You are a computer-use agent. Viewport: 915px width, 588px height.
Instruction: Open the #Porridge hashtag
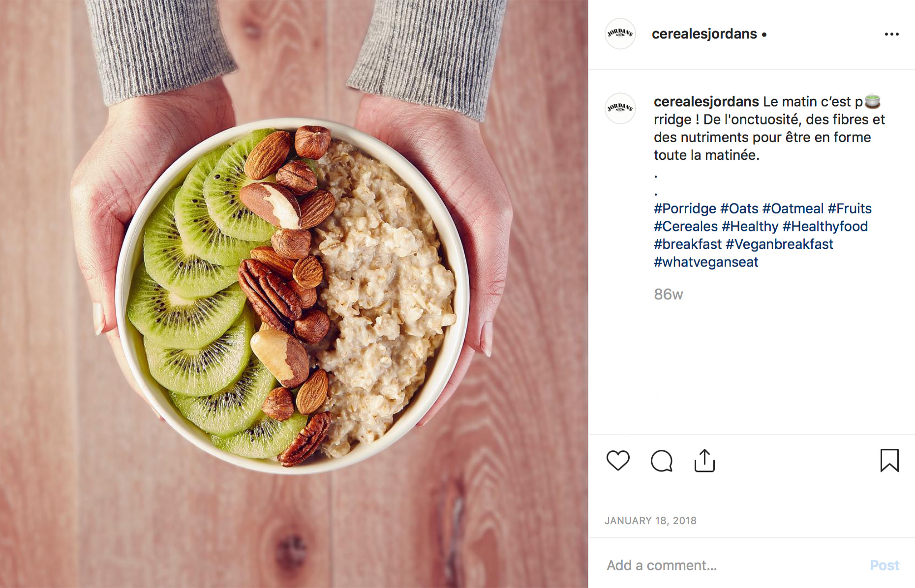pyautogui.click(x=685, y=208)
